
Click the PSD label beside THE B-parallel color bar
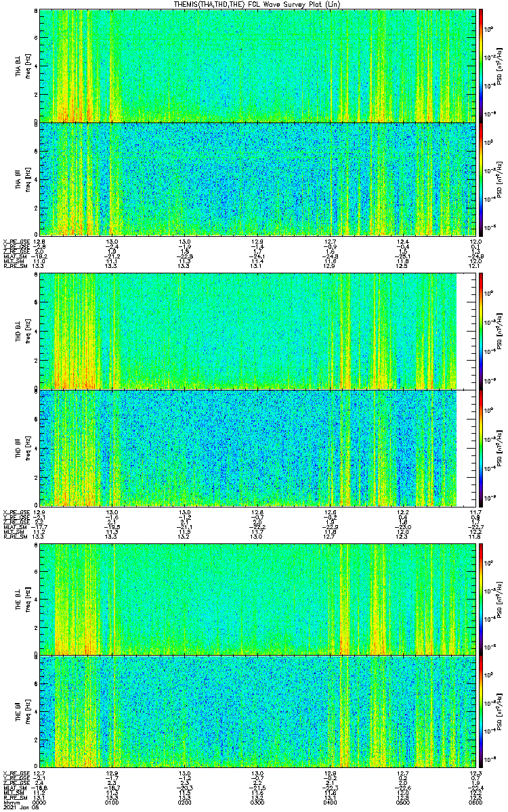coord(501,711)
